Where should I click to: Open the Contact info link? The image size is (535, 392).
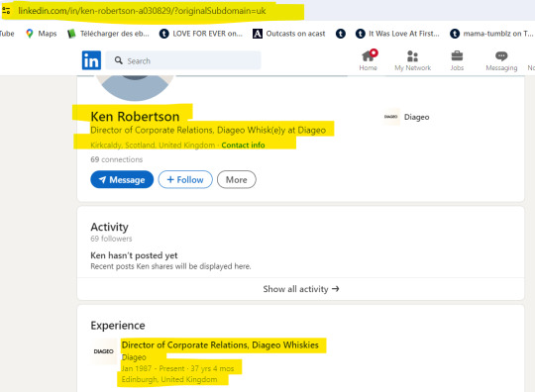coord(243,146)
